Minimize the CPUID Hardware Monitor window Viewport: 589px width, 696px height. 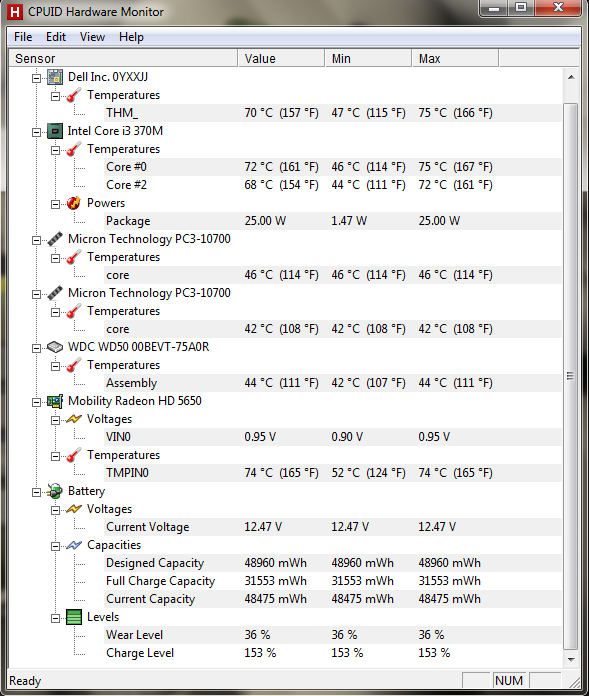pyautogui.click(x=494, y=8)
